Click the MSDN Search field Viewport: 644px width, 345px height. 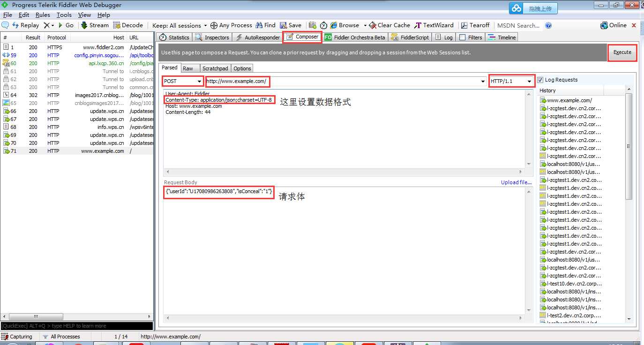pyautogui.click(x=518, y=25)
